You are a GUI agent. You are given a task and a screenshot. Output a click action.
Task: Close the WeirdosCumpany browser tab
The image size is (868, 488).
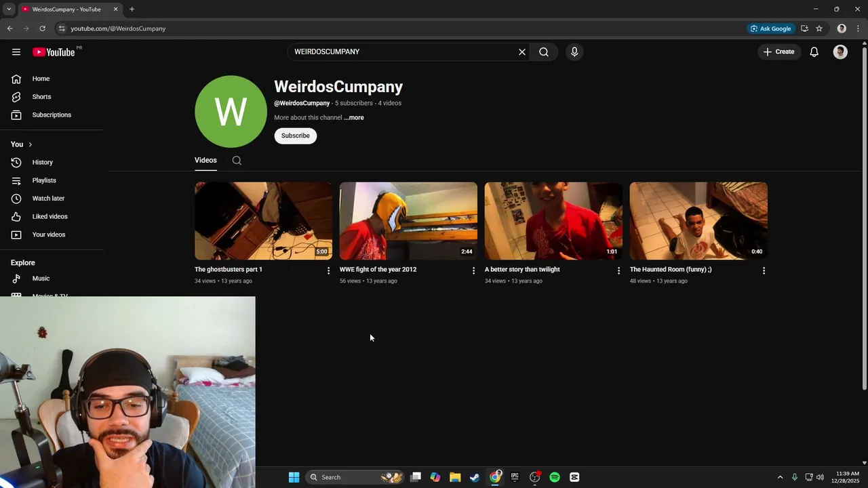click(115, 9)
